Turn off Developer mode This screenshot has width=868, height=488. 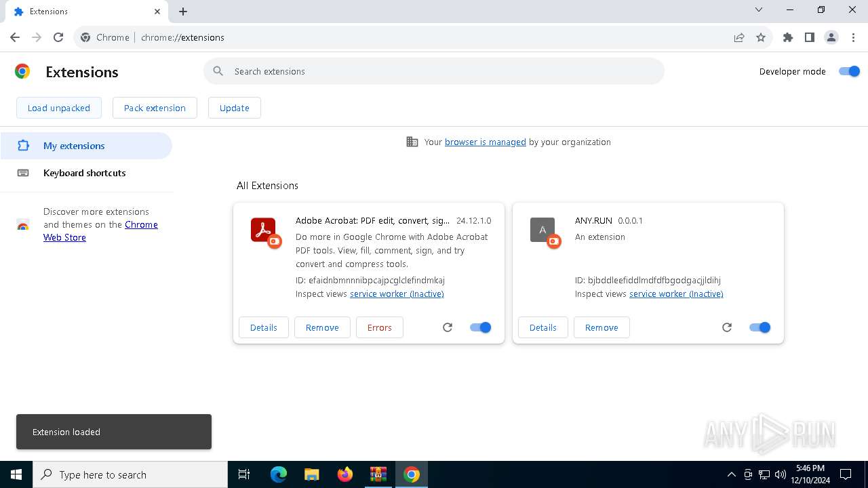849,71
